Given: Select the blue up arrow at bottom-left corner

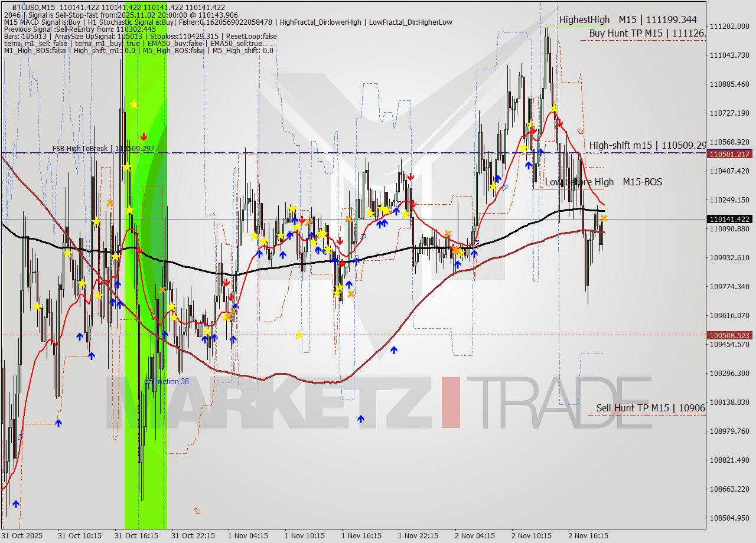Looking at the screenshot, I should click(16, 503).
